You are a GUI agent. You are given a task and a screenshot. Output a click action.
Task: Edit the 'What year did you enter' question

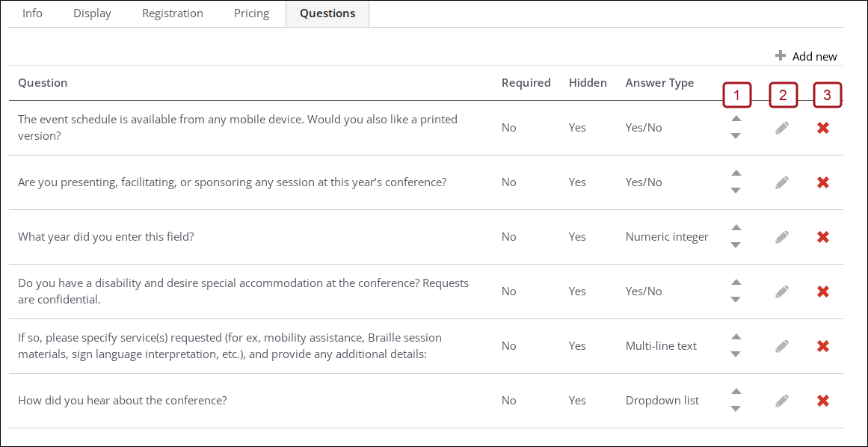point(782,237)
